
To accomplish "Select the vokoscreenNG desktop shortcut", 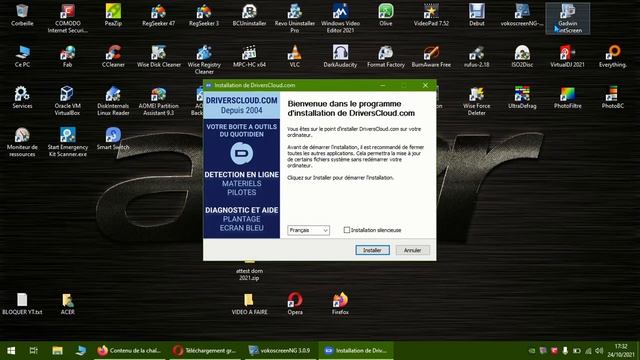I will (522, 15).
